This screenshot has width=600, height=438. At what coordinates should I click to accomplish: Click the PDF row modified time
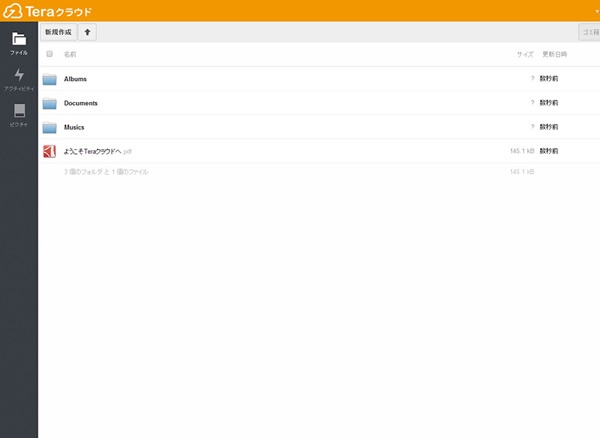coord(549,151)
